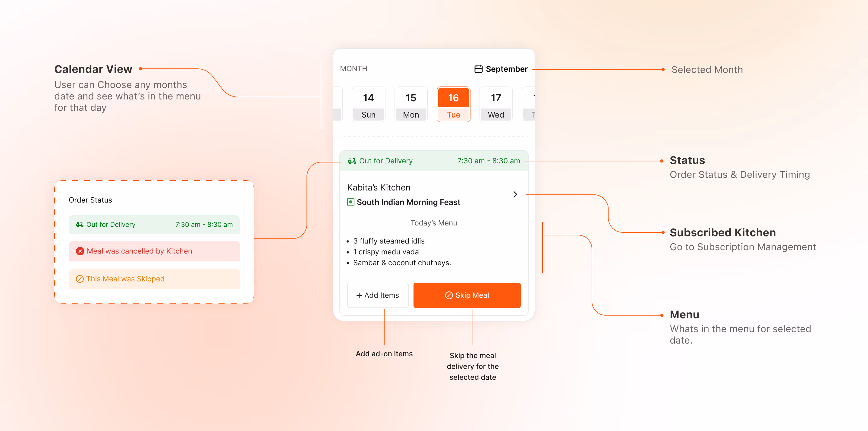Open South Indian Morning Feast subscription
The width and height of the screenshot is (868, 431).
pyautogui.click(x=408, y=202)
